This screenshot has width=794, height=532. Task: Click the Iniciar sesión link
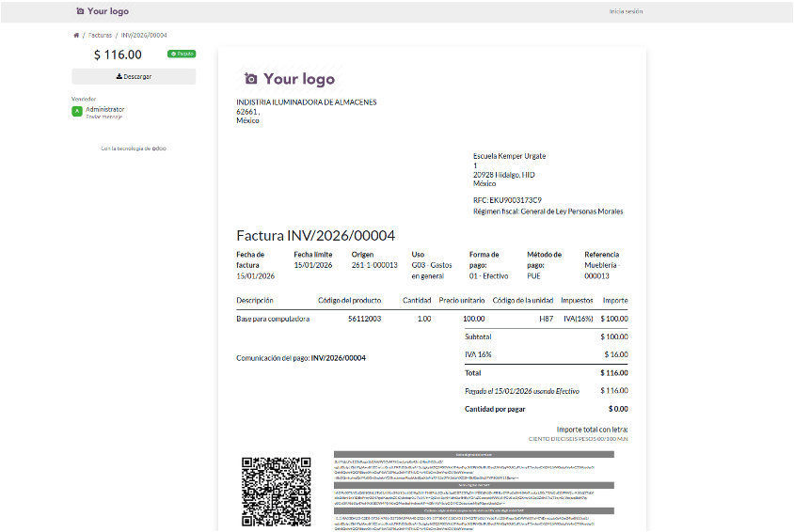[x=626, y=11]
